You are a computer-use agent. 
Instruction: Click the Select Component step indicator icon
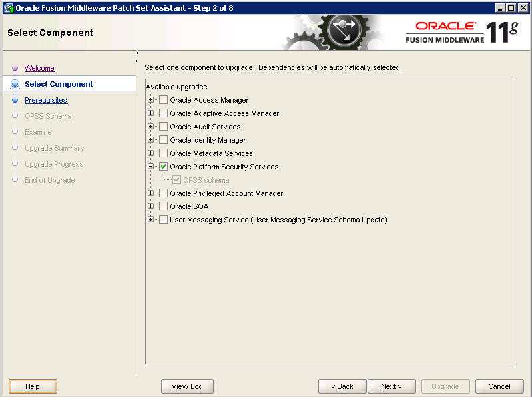point(15,84)
